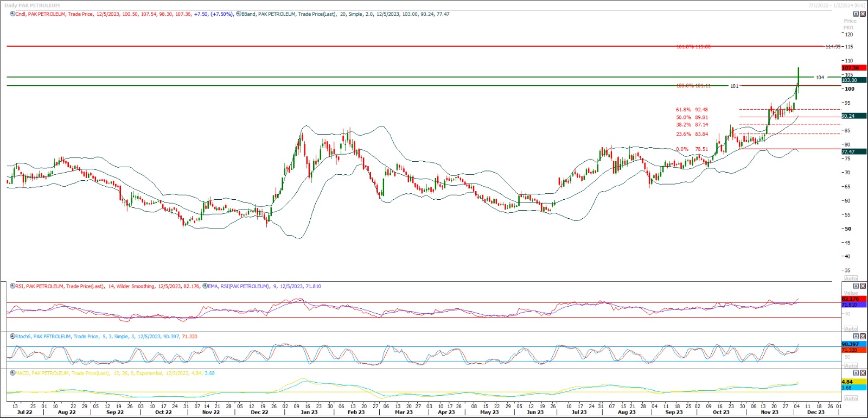The width and height of the screenshot is (868, 418).
Task: Click the 23.6% 83.84 Fibonacci label
Action: 692,134
